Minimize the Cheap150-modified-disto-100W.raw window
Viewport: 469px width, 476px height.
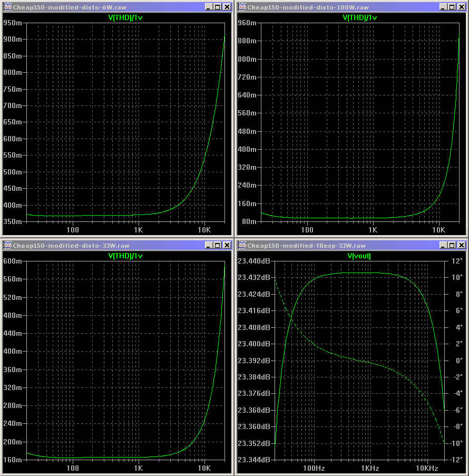click(x=443, y=7)
